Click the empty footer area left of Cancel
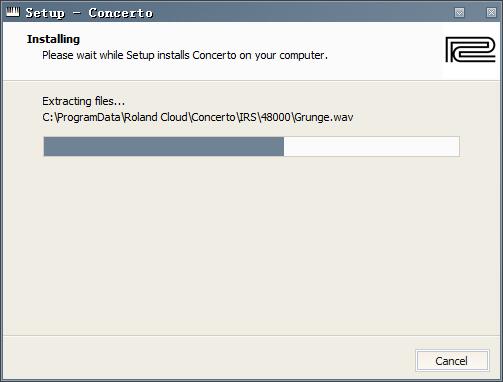This screenshot has height=382, width=503. click(207, 360)
